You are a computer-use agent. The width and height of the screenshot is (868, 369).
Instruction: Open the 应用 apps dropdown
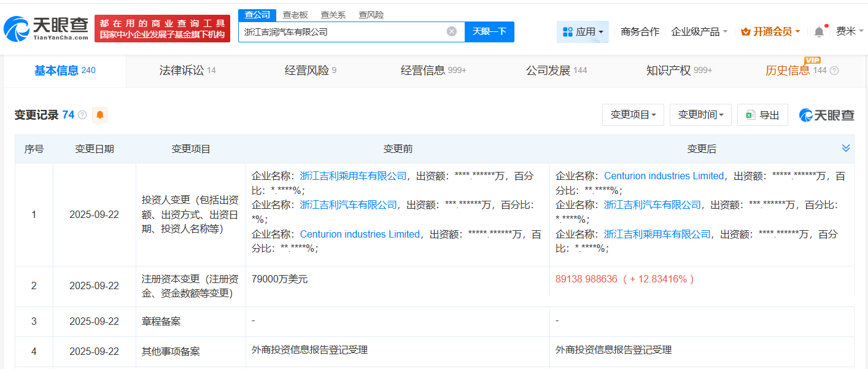coord(583,31)
